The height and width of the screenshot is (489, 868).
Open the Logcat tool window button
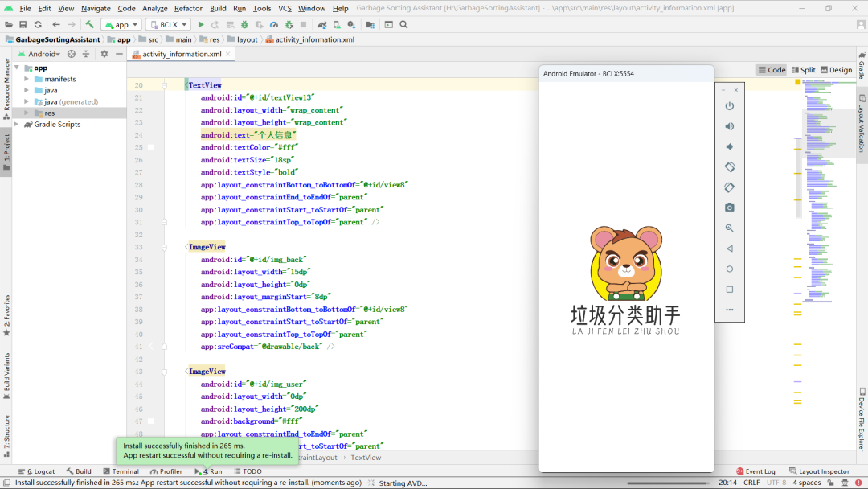point(36,471)
